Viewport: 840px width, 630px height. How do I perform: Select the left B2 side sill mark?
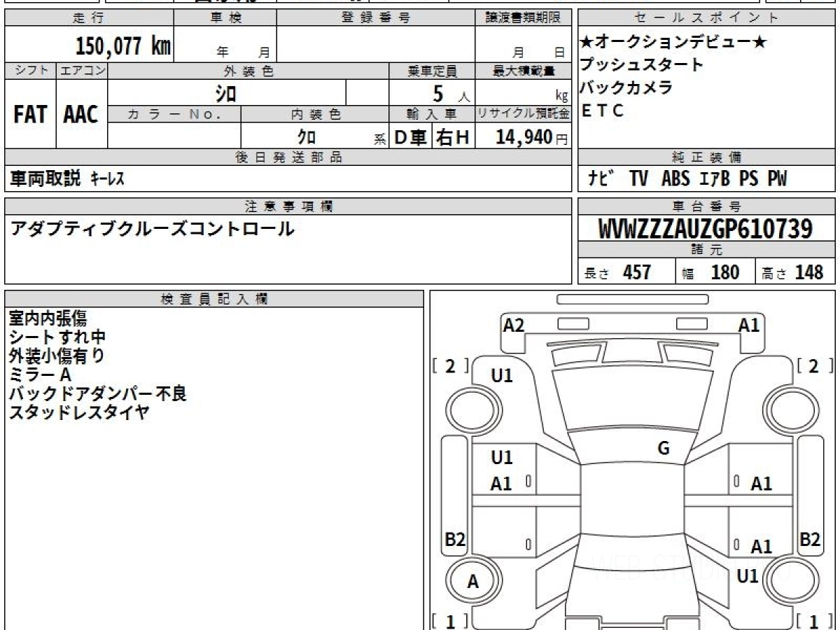pyautogui.click(x=455, y=540)
